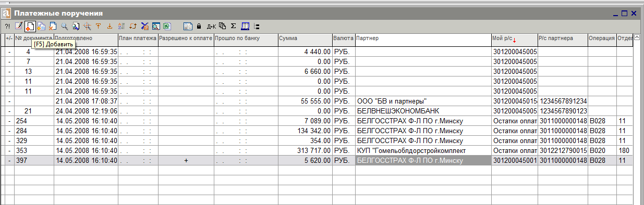Click the orange swap arrows icon

point(132,26)
